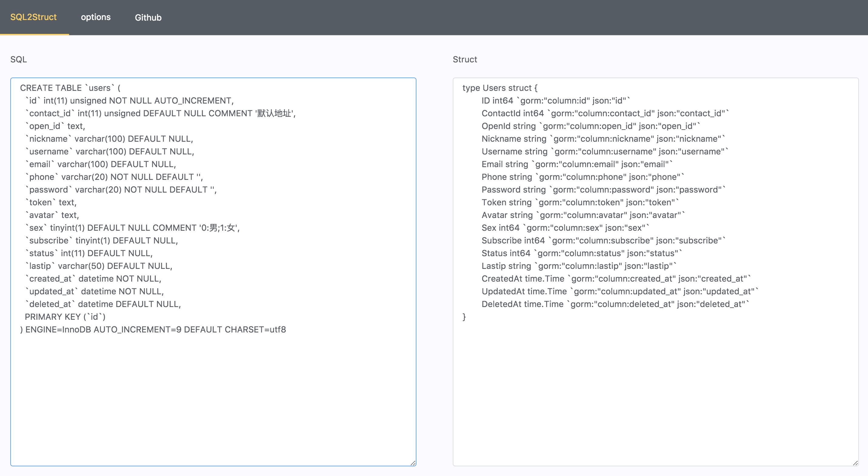The width and height of the screenshot is (868, 476).
Task: Open the Github link in navbar
Action: (148, 18)
